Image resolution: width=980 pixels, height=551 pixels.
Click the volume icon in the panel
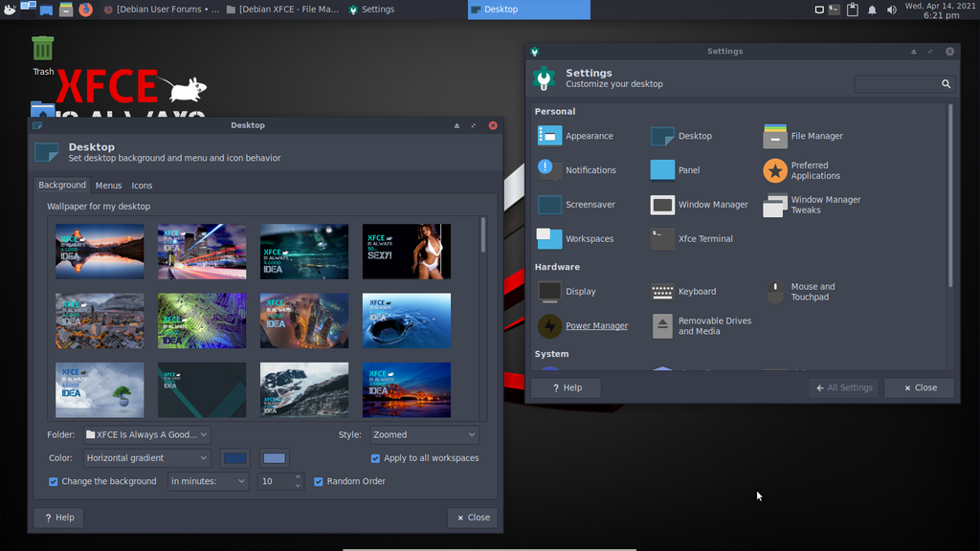tap(891, 10)
